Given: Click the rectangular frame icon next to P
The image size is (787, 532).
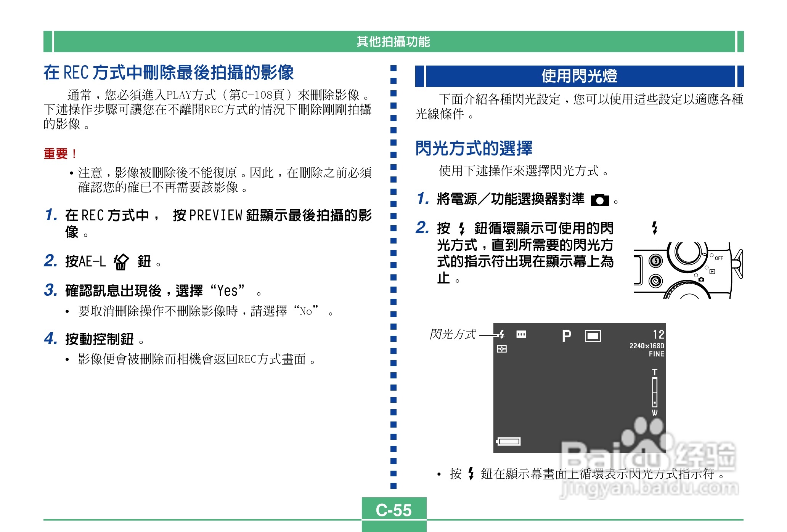Looking at the screenshot, I should click(x=593, y=336).
